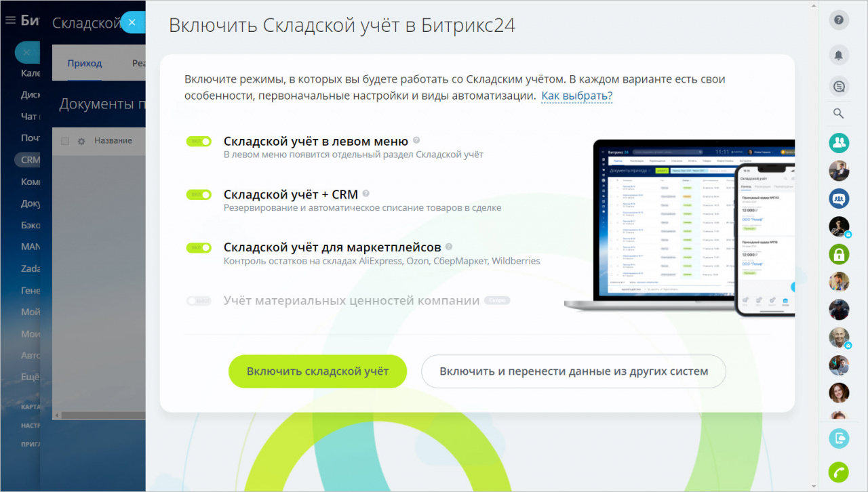Open the Как выбрать? link
868x492 pixels.
[576, 96]
